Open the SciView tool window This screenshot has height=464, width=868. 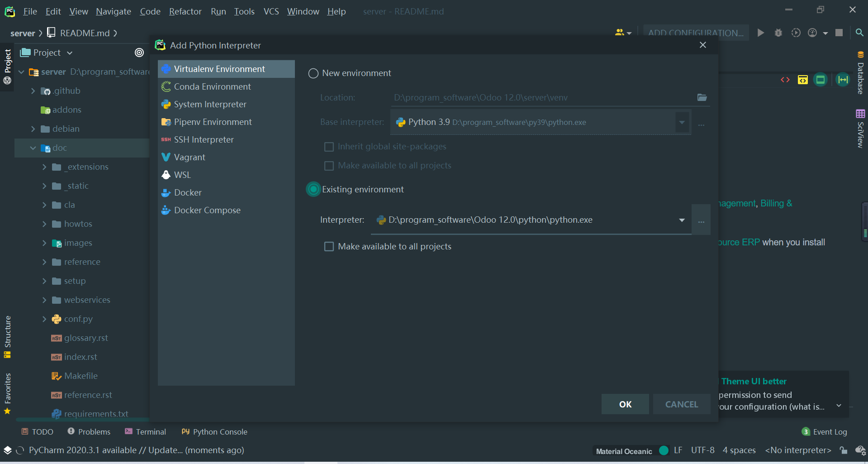(860, 129)
